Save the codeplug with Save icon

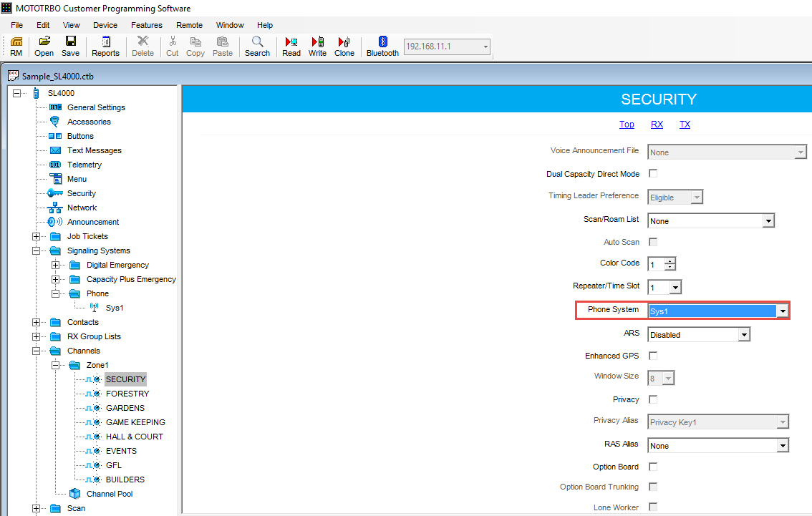click(70, 46)
